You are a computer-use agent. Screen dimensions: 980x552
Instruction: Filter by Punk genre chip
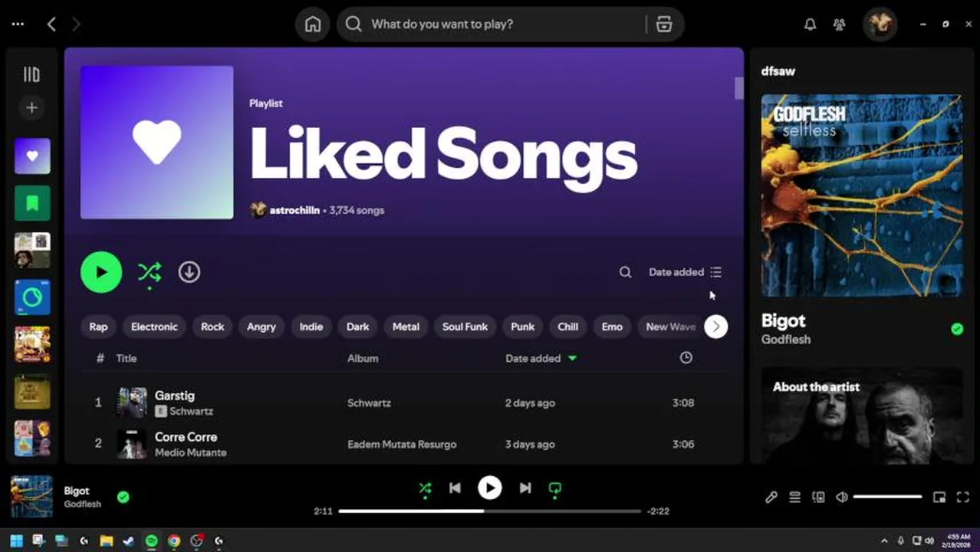pyautogui.click(x=522, y=327)
